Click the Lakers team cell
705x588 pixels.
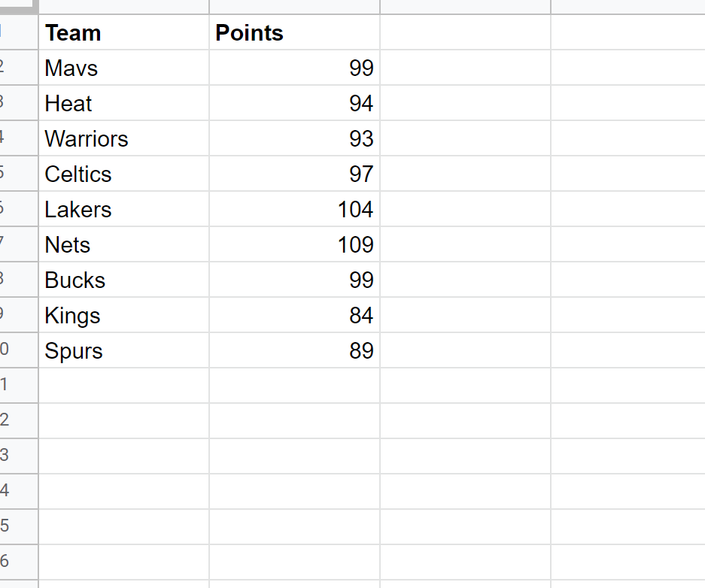click(123, 210)
